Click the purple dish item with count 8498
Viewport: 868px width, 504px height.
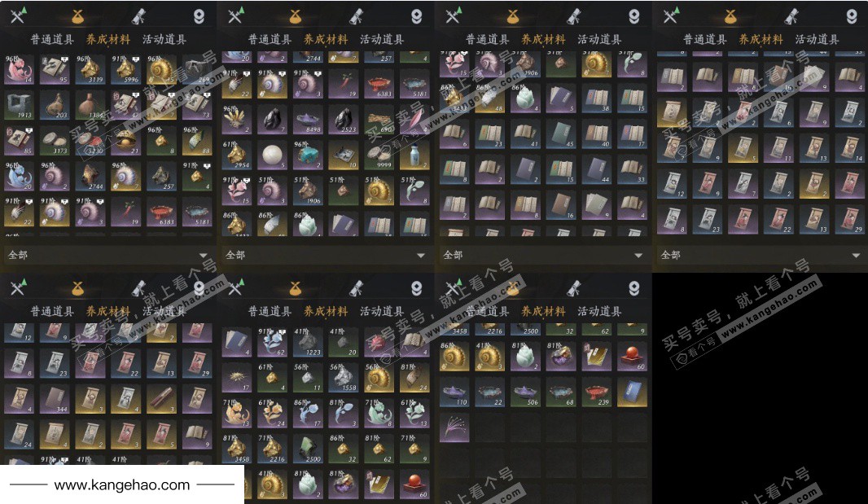pyautogui.click(x=309, y=120)
